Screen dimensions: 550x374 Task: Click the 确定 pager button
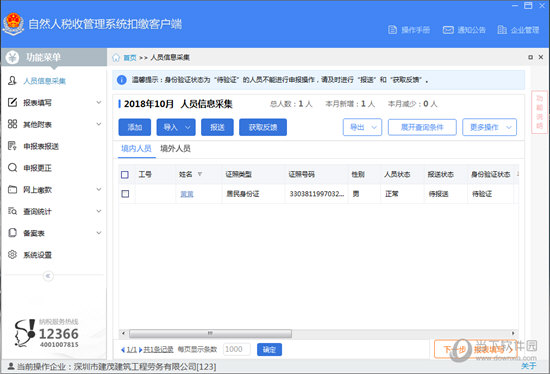269,349
